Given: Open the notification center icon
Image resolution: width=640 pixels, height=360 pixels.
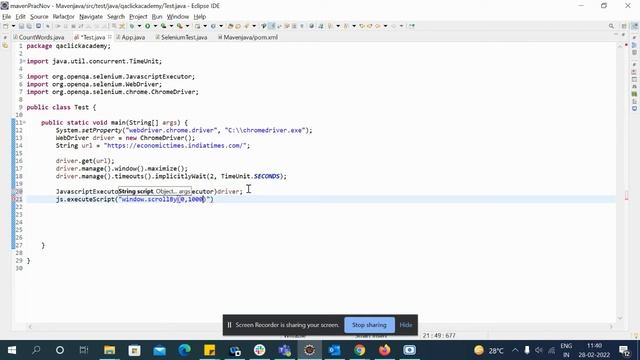Looking at the screenshot, I should pos(624,350).
